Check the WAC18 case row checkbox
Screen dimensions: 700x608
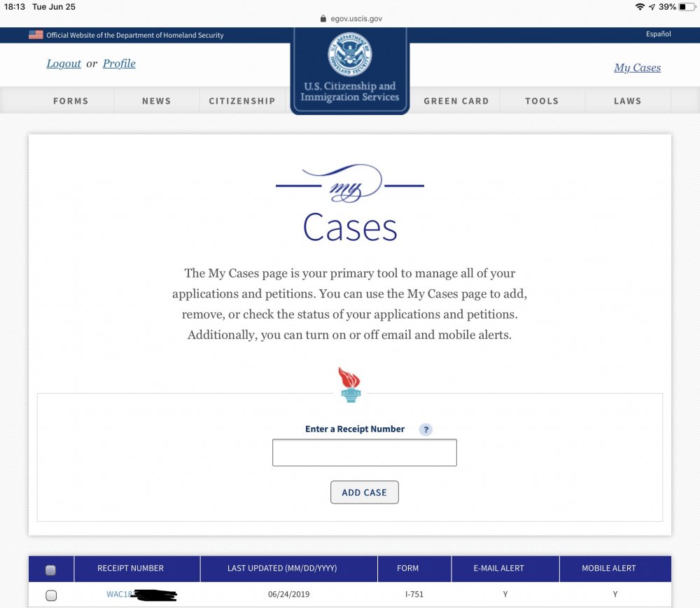pos(51,595)
